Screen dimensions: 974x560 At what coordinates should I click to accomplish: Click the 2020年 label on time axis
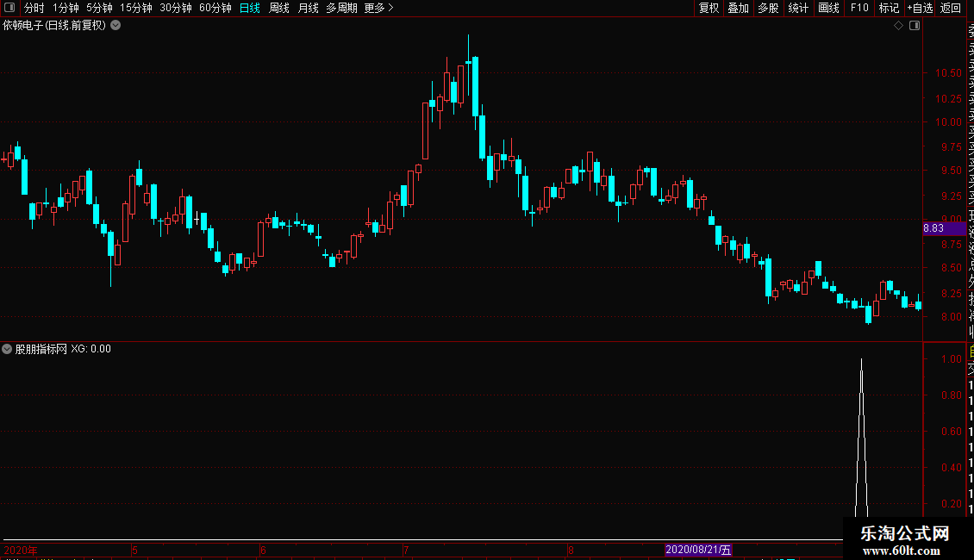pyautogui.click(x=21, y=550)
